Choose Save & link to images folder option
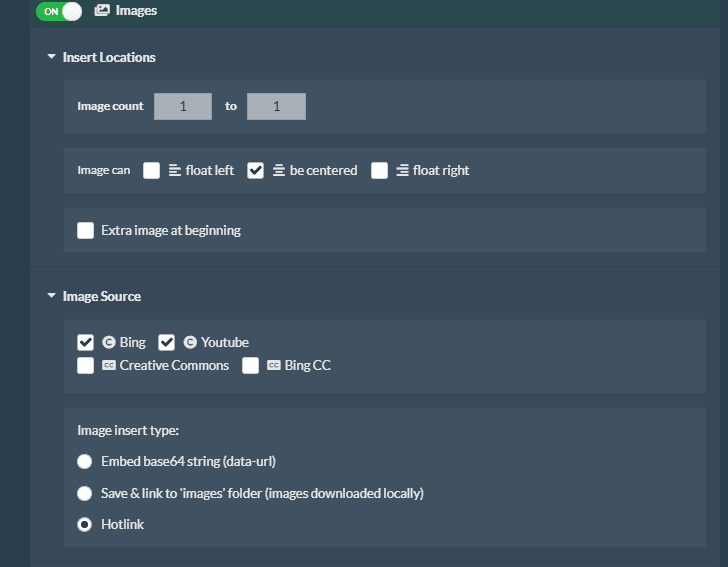The width and height of the screenshot is (728, 567). click(84, 493)
